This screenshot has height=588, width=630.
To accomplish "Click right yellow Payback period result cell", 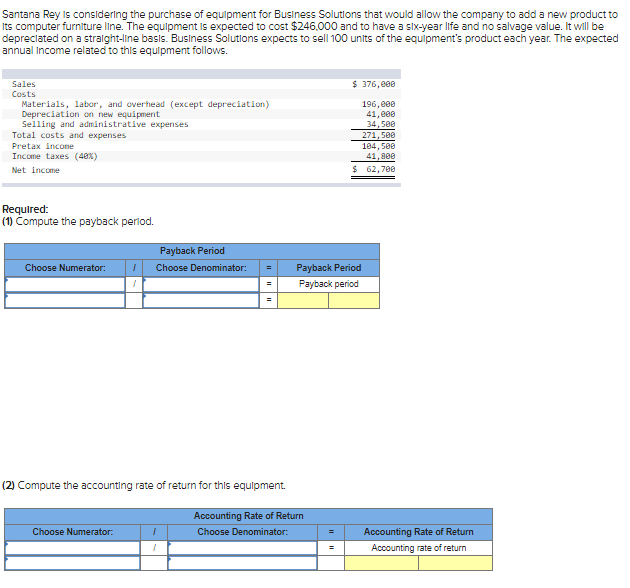I will coord(354,301).
